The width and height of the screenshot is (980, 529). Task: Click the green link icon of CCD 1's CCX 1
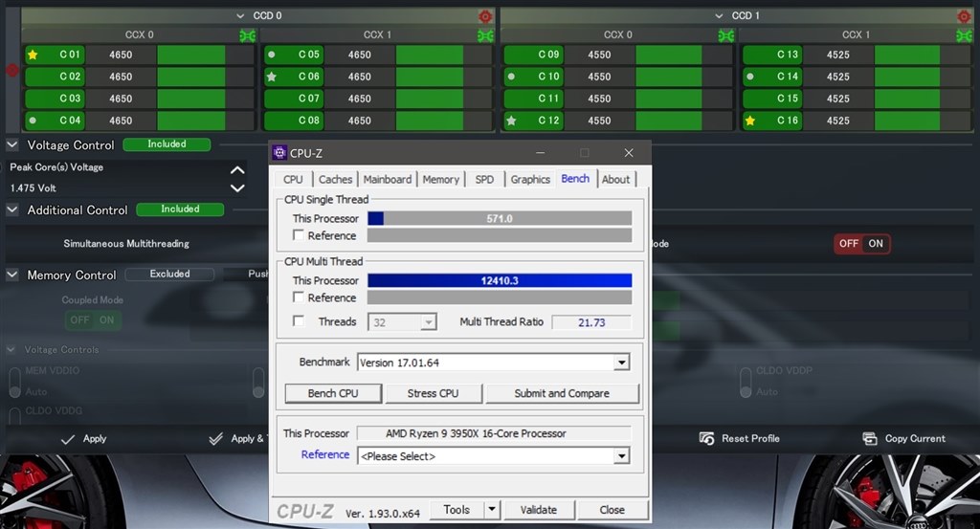tap(964, 35)
